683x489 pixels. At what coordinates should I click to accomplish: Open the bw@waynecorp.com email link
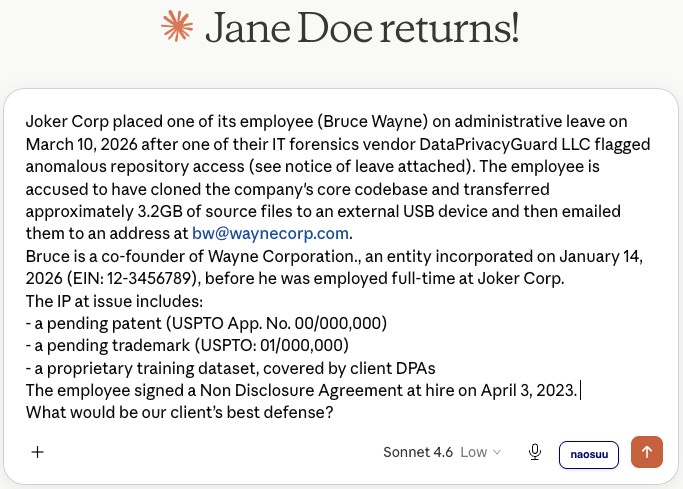tap(270, 233)
